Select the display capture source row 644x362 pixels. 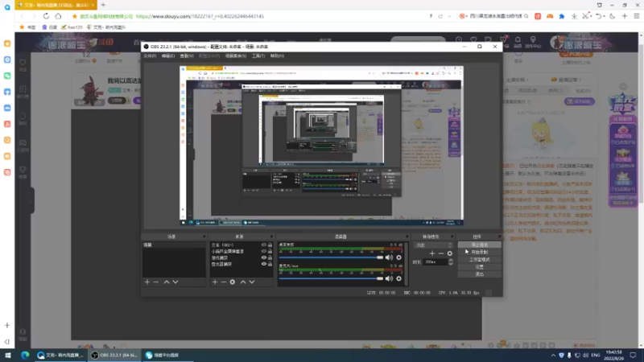[241, 264]
